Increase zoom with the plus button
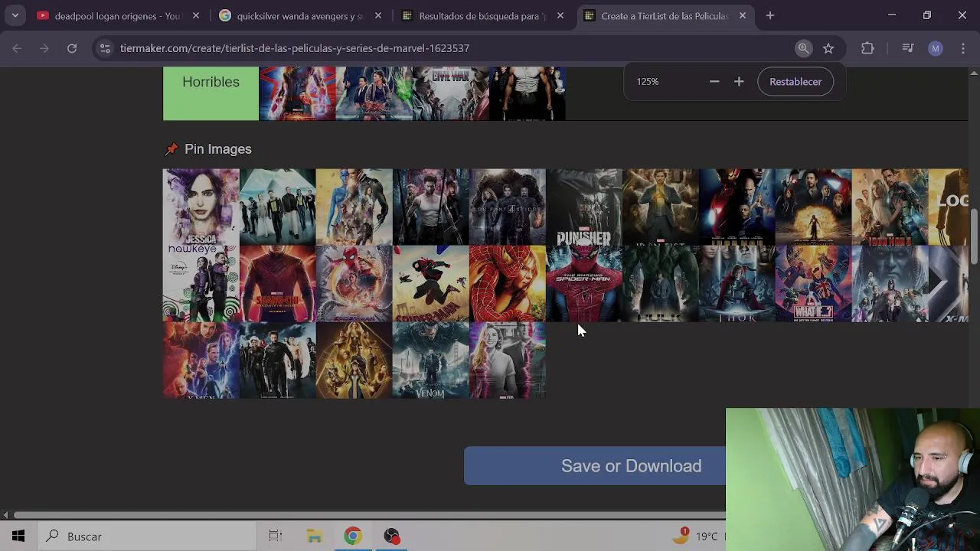The height and width of the screenshot is (551, 980). pos(739,81)
